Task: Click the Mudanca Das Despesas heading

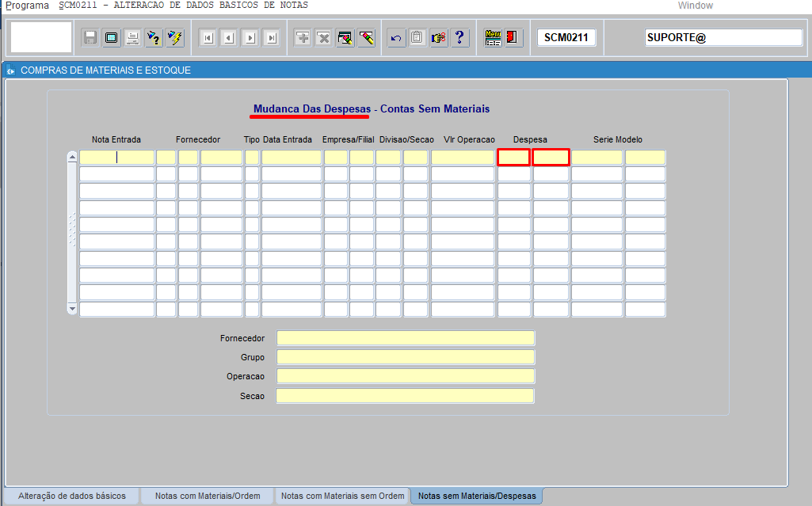Action: [312, 109]
